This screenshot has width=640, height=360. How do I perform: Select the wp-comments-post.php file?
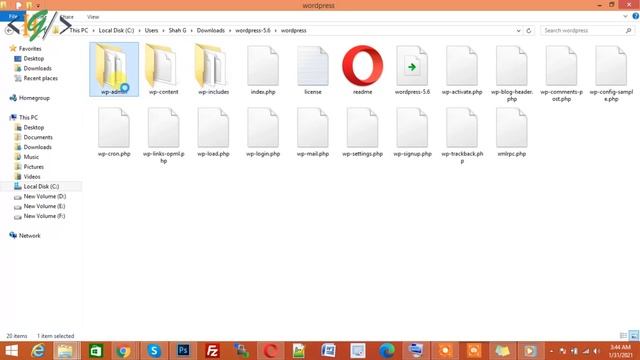[562, 73]
